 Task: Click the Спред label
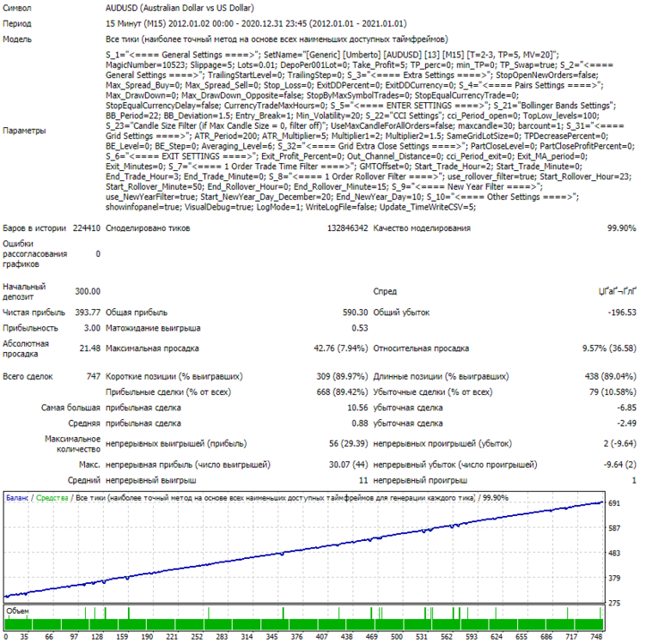click(385, 291)
